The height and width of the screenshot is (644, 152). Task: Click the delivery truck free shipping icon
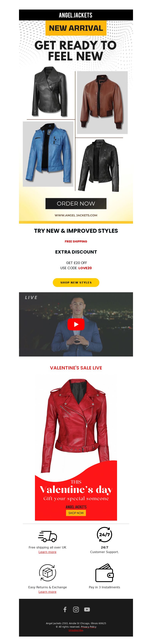pyautogui.click(x=47, y=536)
